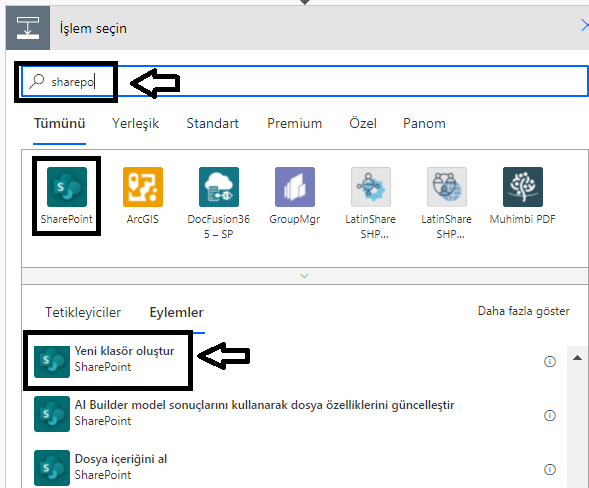Screen dimensions: 589x488
Task: Open the Premium tab
Action: 294,123
